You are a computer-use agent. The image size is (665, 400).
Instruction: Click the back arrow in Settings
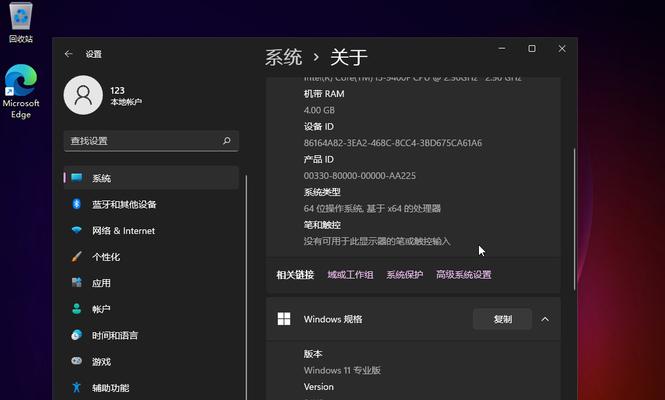coord(69,54)
